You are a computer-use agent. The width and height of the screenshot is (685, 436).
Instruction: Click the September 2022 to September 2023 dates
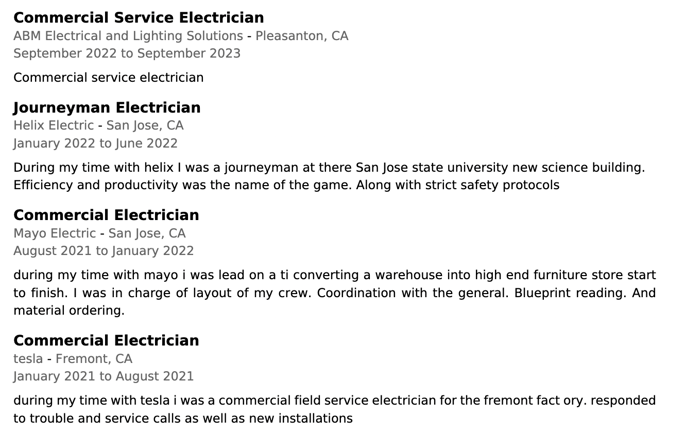coord(127,53)
